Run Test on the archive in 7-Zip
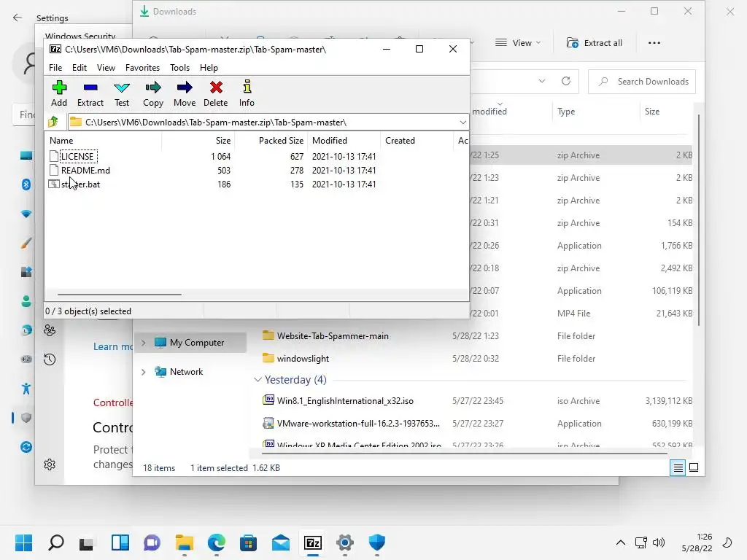The image size is (747, 560). tap(122, 93)
